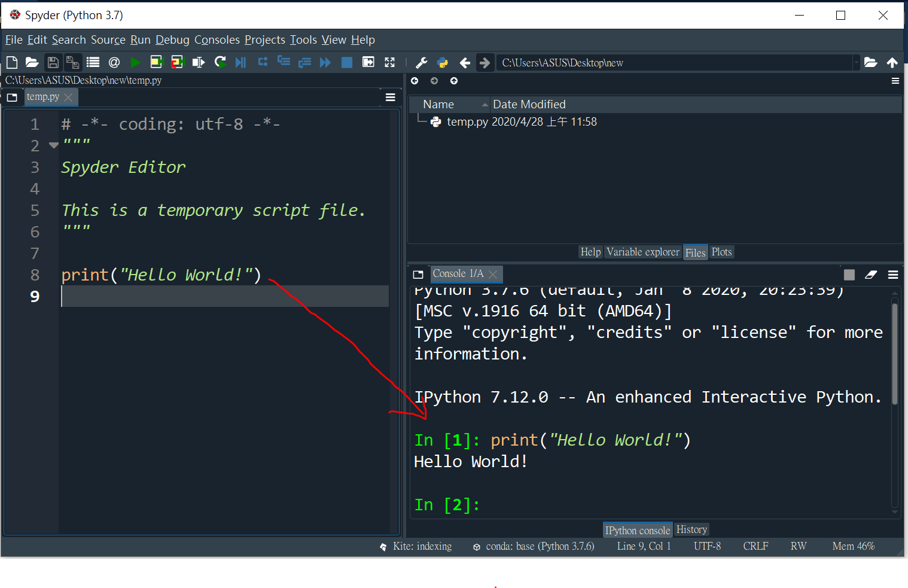Click the debugger Run current line icon
Screen dimensions: 908x588
(x=263, y=62)
